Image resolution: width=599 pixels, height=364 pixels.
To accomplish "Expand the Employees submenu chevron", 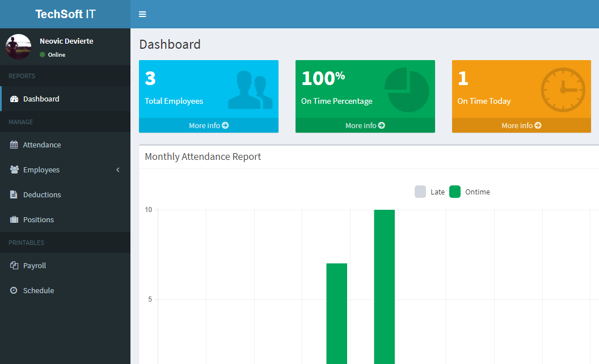I will tap(118, 170).
